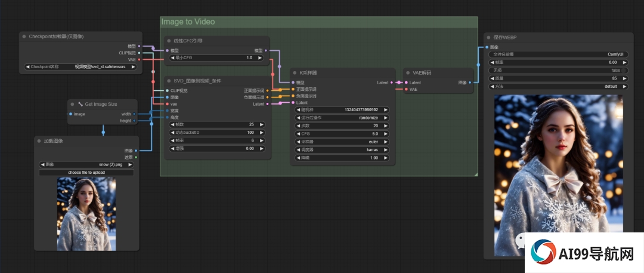Click the snow image thumbnail in 加载图像
The width and height of the screenshot is (644, 273).
click(x=86, y=214)
